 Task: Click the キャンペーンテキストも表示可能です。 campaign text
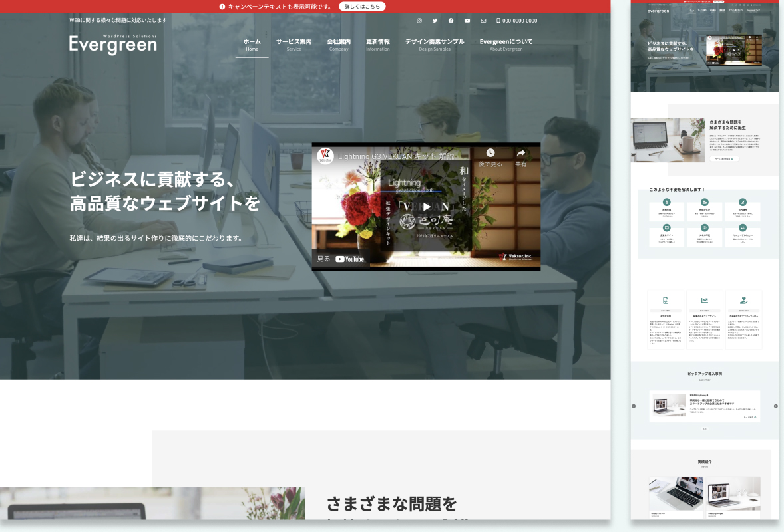click(280, 7)
